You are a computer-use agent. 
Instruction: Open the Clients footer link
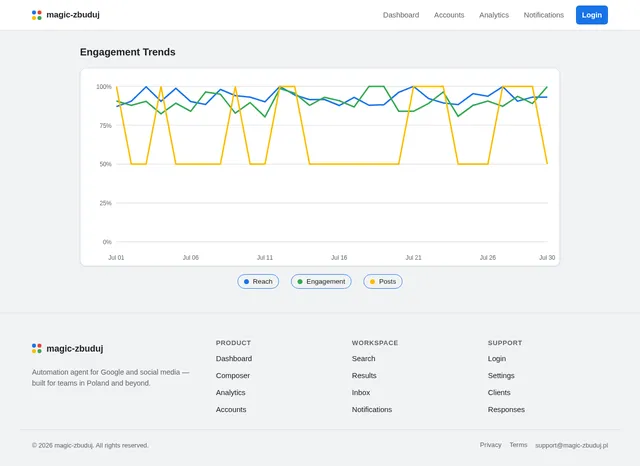499,393
